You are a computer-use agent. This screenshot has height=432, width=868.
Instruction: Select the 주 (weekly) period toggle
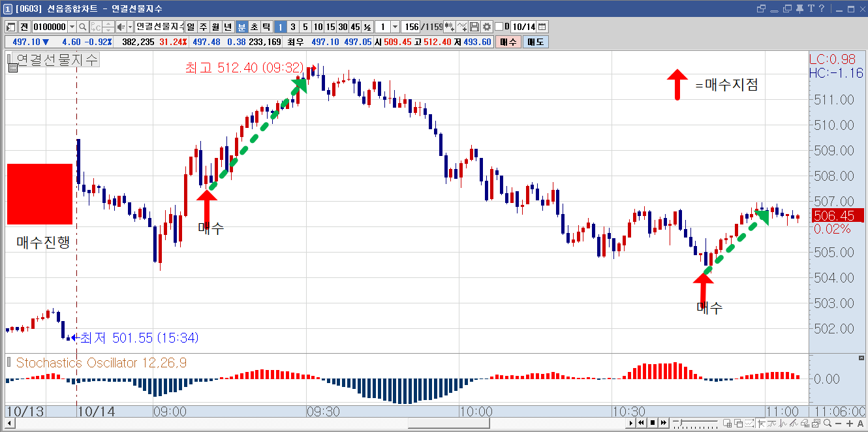coord(203,27)
